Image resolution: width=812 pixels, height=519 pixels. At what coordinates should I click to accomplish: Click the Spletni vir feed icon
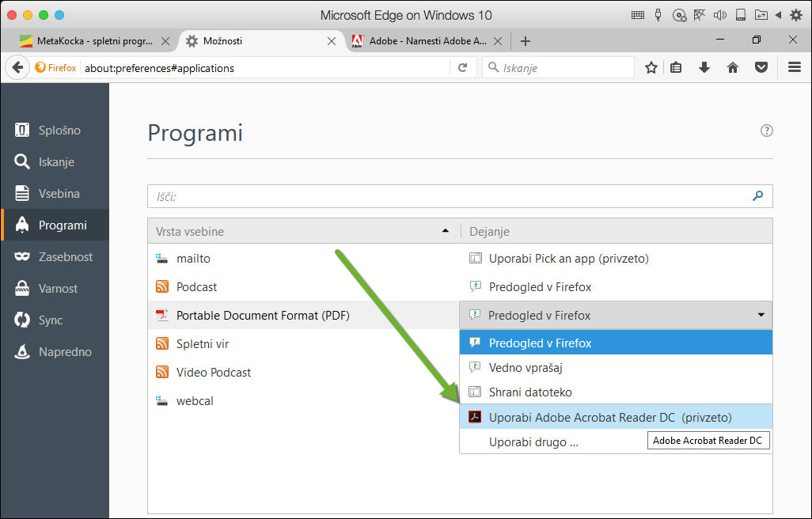[x=162, y=343]
